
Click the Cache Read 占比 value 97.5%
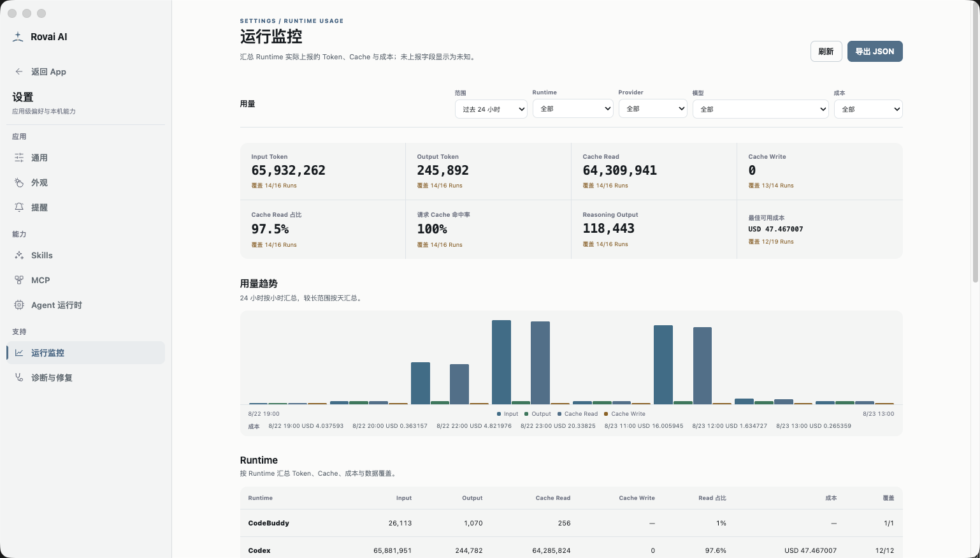pos(270,229)
